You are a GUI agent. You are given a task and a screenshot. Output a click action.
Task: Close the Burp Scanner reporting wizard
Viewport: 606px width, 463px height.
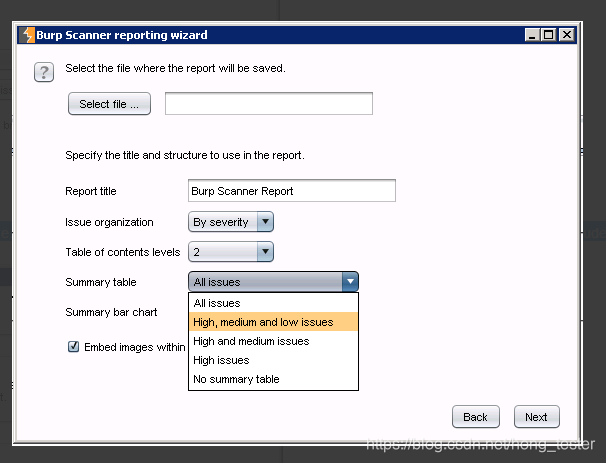[x=567, y=35]
